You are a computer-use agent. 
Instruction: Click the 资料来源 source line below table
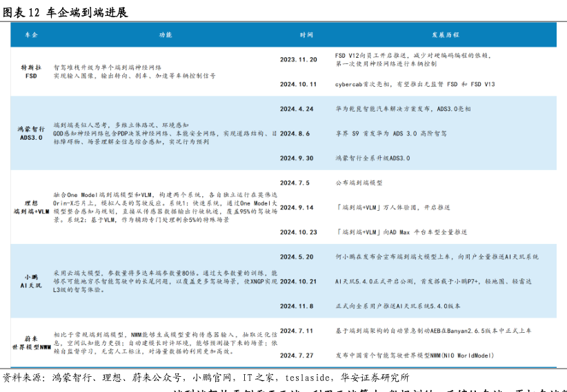coord(207,378)
